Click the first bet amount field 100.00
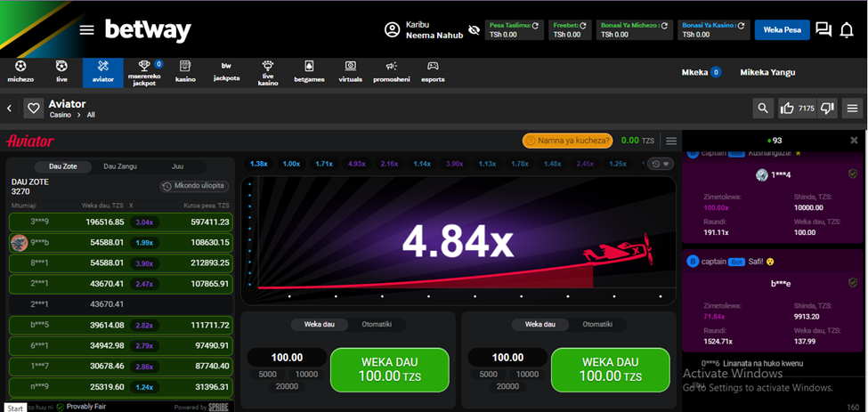This screenshot has height=412, width=868. 287,358
